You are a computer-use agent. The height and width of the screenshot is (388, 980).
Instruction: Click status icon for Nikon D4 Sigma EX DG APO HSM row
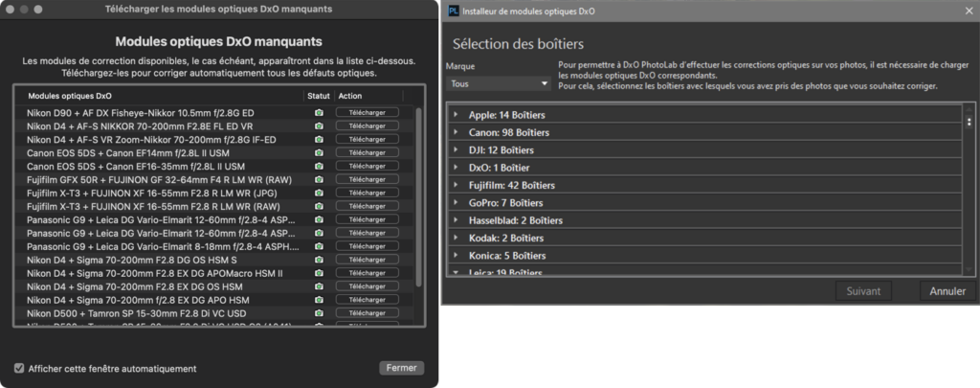point(320,300)
